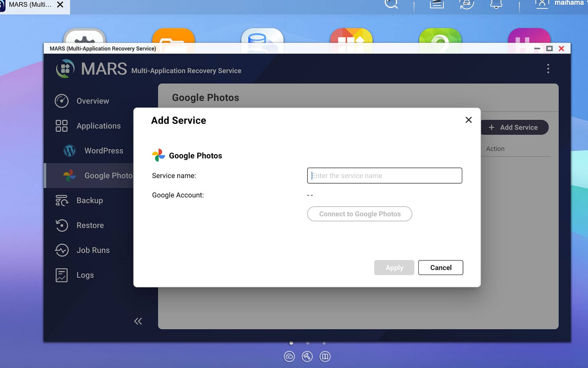Click the Applications grid icon
Screen dimensions: 588x368
click(x=62, y=126)
